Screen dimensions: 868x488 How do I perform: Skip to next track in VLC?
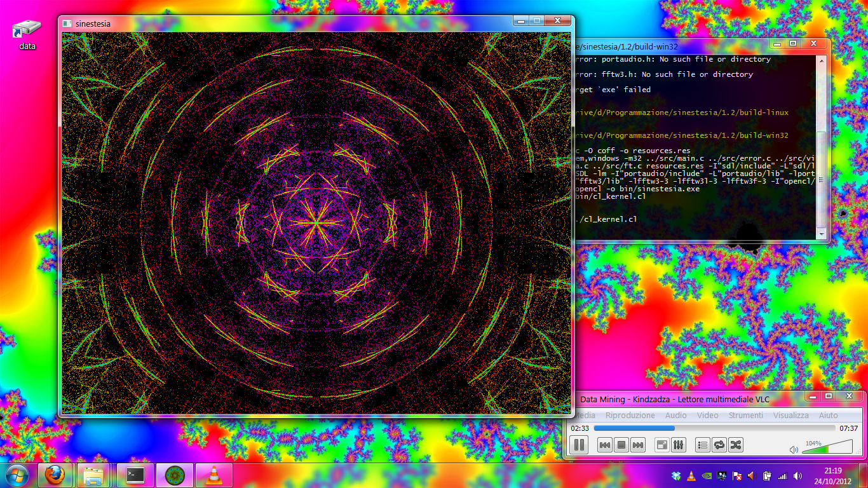pyautogui.click(x=638, y=445)
